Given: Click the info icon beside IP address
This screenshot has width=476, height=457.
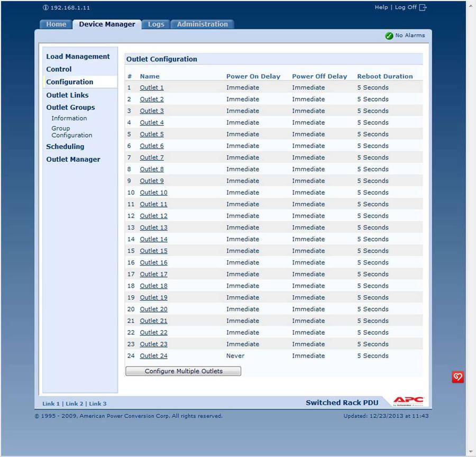Looking at the screenshot, I should pos(45,8).
